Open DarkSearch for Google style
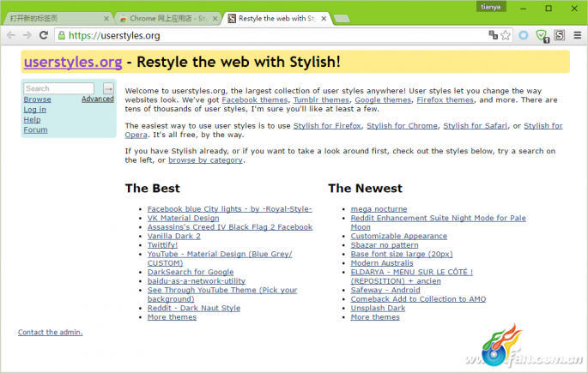Image resolution: width=588 pixels, height=373 pixels. (x=191, y=272)
